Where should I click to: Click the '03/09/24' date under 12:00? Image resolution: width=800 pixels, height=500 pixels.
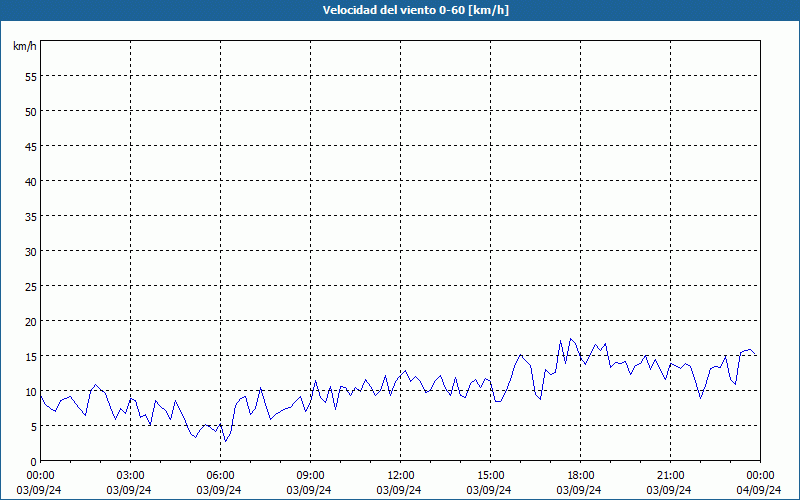[x=399, y=490]
